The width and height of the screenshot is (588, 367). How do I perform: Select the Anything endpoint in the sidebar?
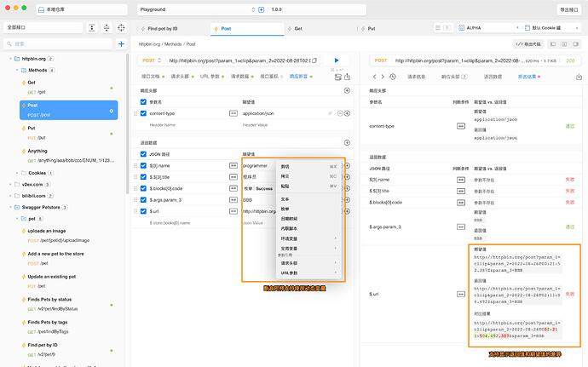(x=37, y=151)
